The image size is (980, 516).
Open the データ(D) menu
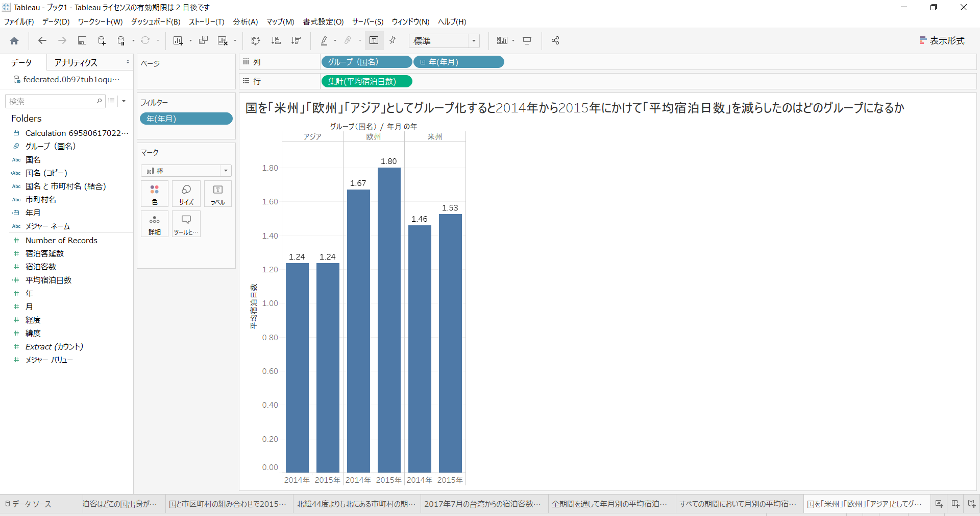pos(56,22)
